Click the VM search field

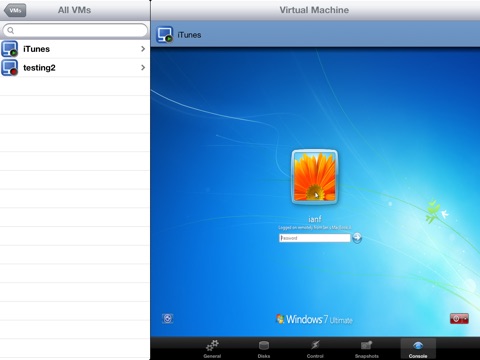click(75, 30)
